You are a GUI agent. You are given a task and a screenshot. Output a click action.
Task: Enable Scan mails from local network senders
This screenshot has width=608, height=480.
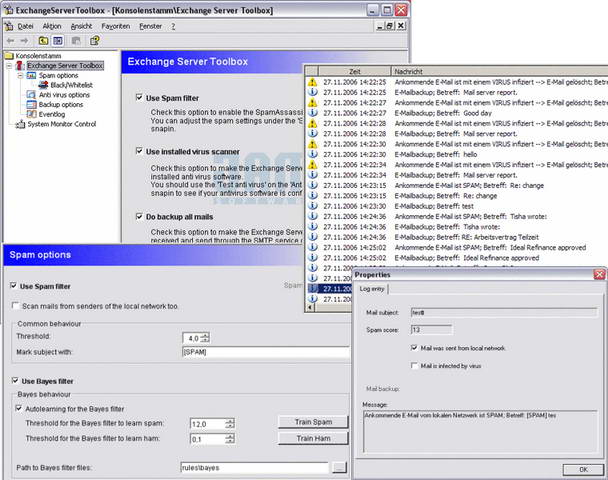(16, 306)
